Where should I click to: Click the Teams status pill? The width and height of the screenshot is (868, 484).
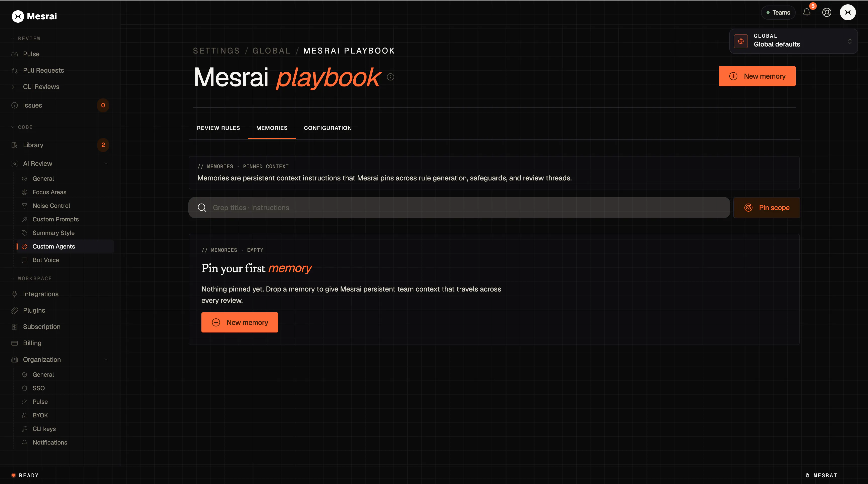[778, 13]
